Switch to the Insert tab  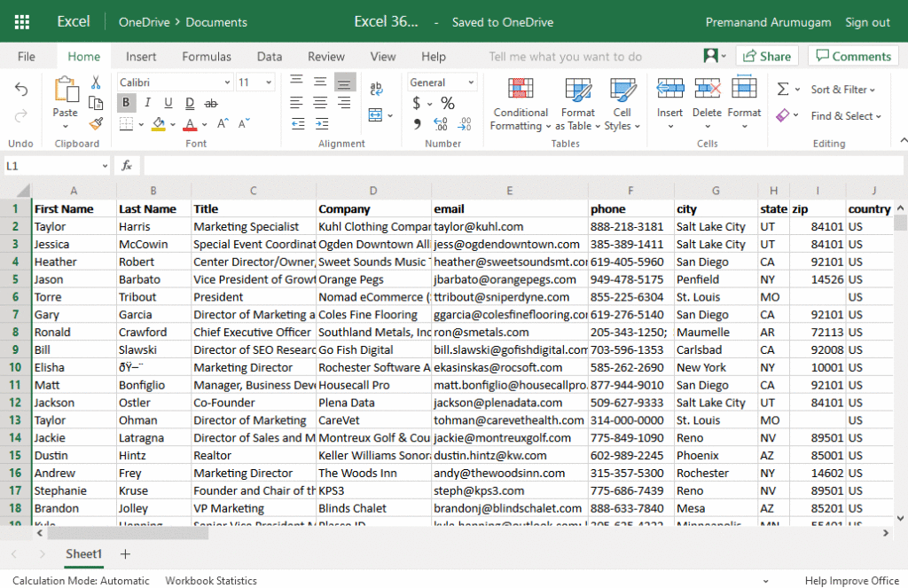(x=141, y=57)
